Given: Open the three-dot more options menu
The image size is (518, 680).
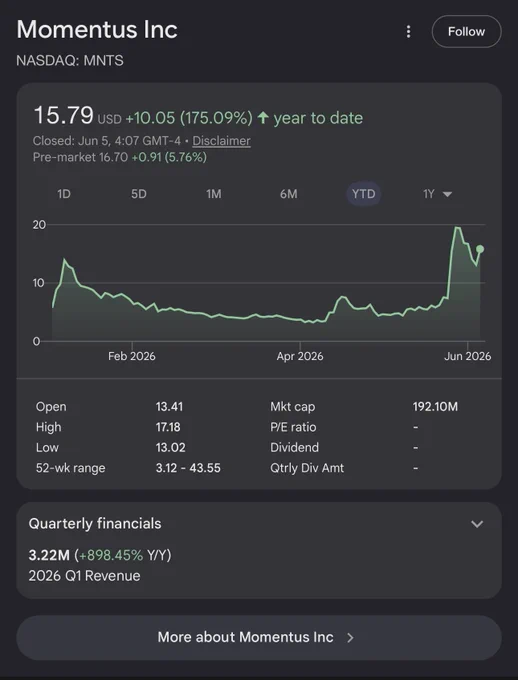Looking at the screenshot, I should click(x=408, y=32).
